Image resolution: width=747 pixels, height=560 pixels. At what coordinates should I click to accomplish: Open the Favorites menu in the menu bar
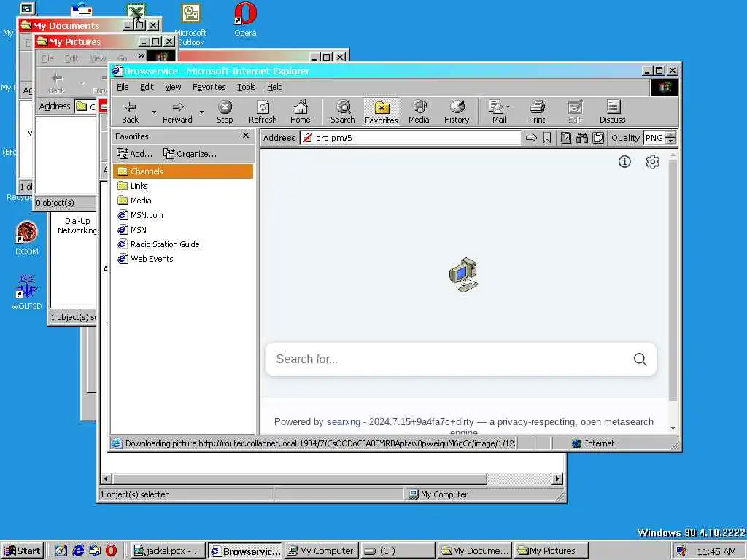click(209, 87)
